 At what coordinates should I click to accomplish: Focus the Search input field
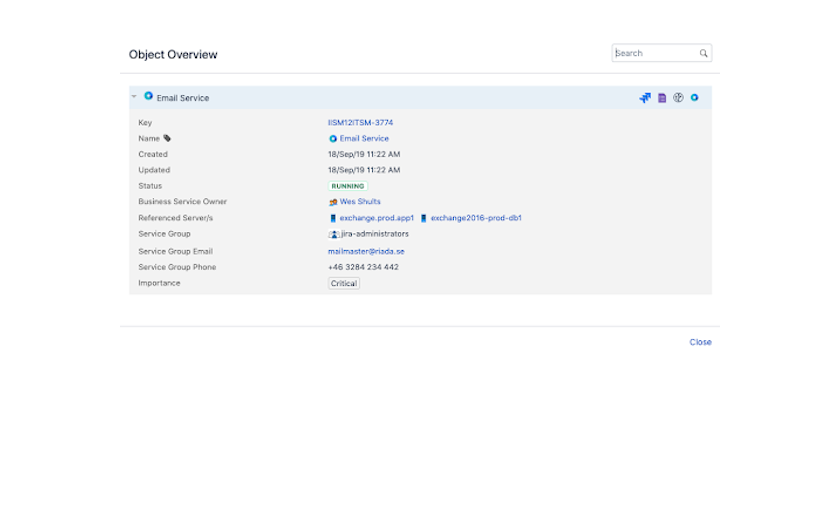click(655, 54)
